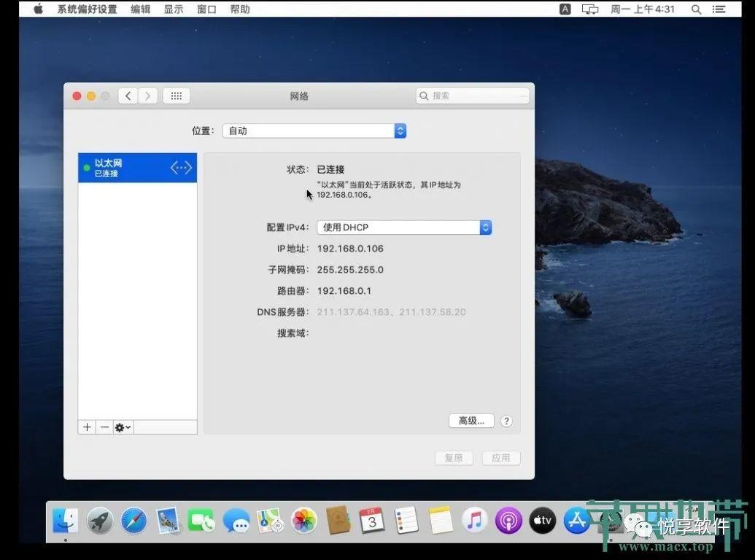Click the show all preferences grid icon
755x560 pixels.
176,96
